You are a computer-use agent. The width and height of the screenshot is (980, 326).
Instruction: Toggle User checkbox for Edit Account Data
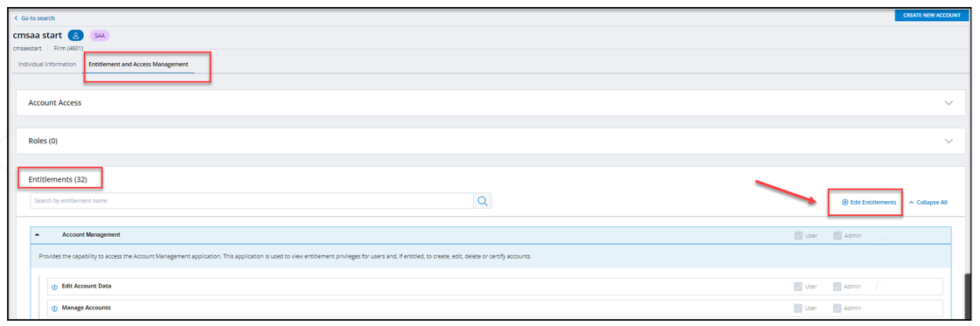(798, 287)
